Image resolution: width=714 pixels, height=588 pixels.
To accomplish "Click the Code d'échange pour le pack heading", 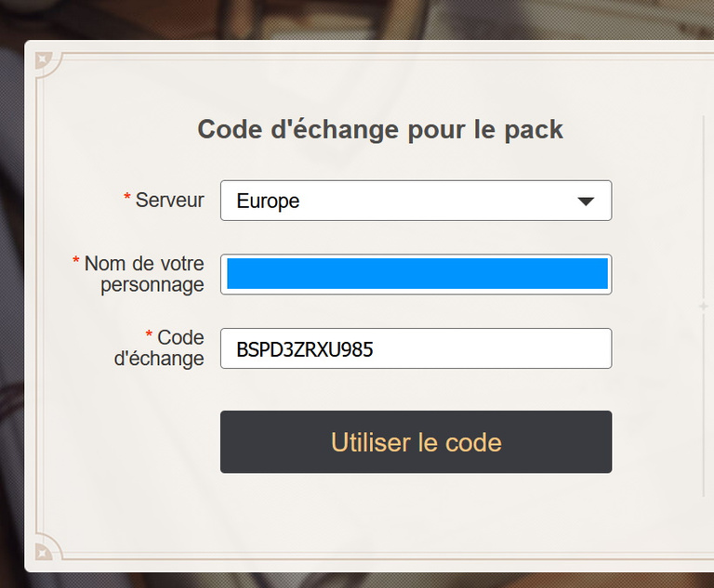I will (x=380, y=129).
